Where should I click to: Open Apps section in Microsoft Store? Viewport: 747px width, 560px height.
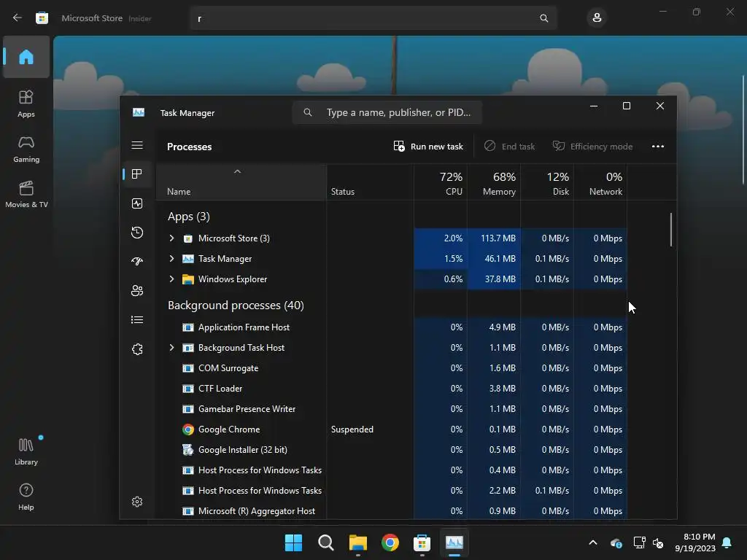26,104
